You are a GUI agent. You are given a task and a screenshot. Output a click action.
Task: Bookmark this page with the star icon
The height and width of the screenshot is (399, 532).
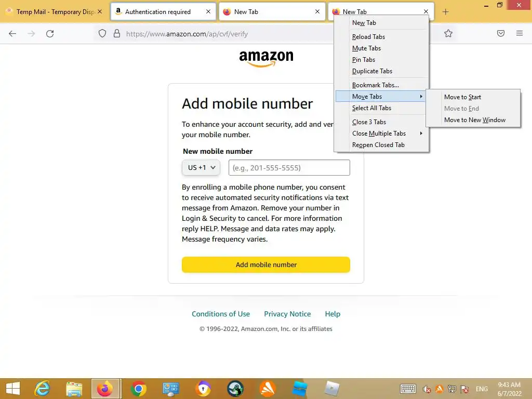click(448, 33)
